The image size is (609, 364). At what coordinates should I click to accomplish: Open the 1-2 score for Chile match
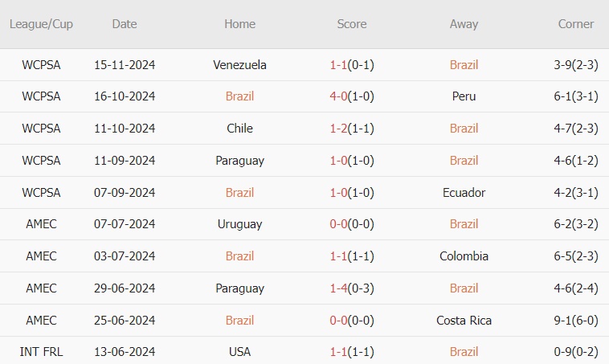352,129
